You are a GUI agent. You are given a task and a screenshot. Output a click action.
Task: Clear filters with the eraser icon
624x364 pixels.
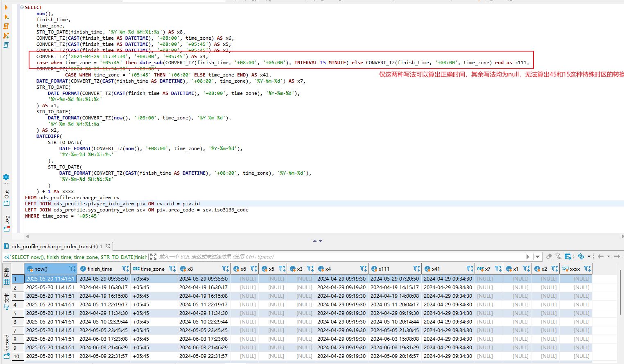[549, 256]
